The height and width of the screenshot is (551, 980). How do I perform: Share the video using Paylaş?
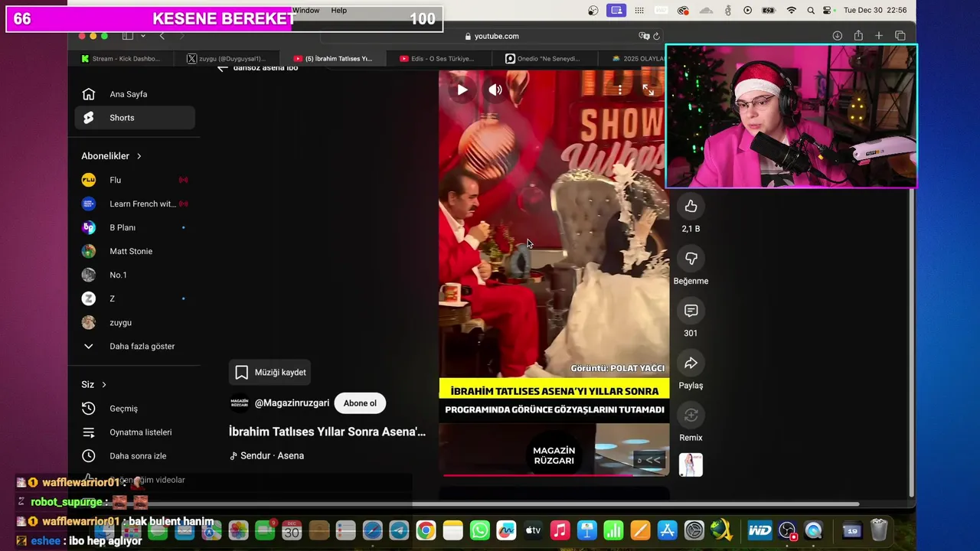pyautogui.click(x=691, y=363)
